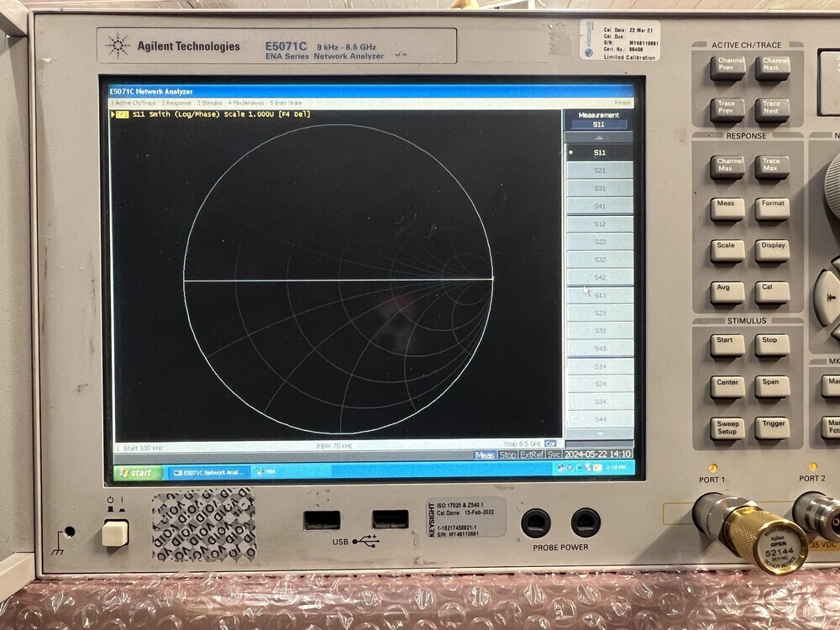Select the S32 measurement softkey
Image resolution: width=840 pixels, height=630 pixels.
(600, 260)
